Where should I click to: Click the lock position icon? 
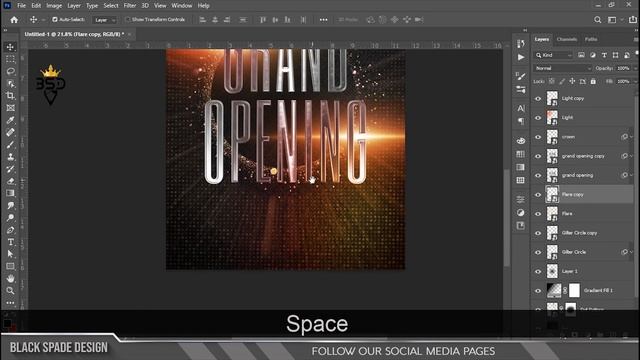[572, 81]
